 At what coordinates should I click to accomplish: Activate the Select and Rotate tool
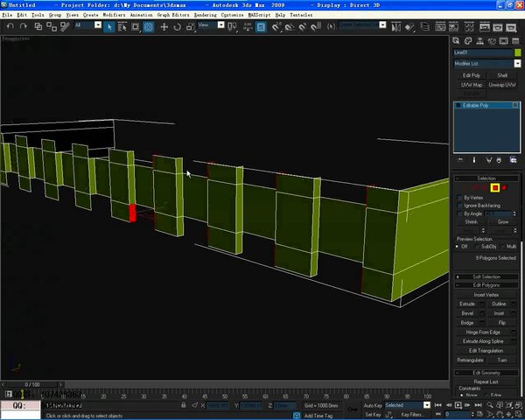(177, 27)
